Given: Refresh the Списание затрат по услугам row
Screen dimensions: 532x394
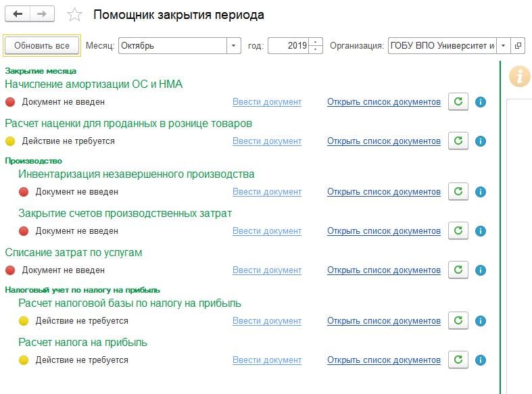Looking at the screenshot, I should point(458,270).
